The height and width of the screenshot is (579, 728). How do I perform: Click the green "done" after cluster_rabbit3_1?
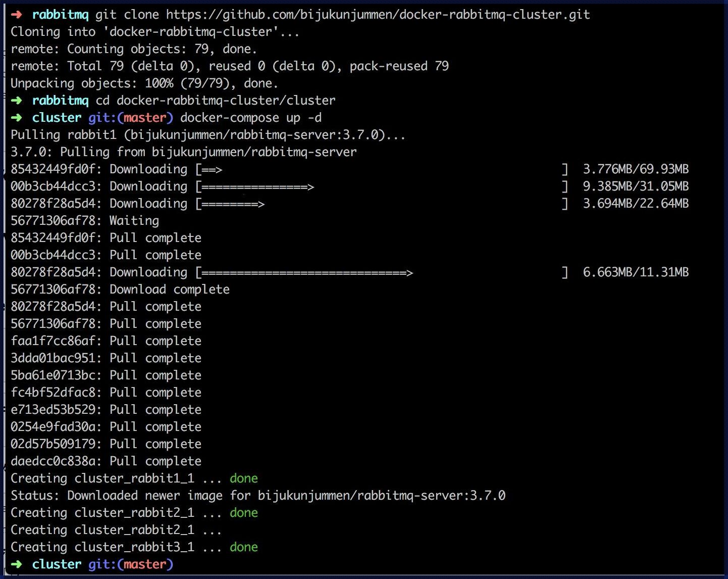point(244,547)
